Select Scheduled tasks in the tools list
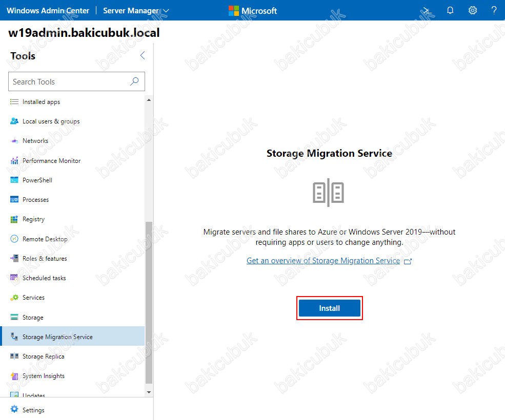This screenshot has width=505, height=420. click(44, 278)
